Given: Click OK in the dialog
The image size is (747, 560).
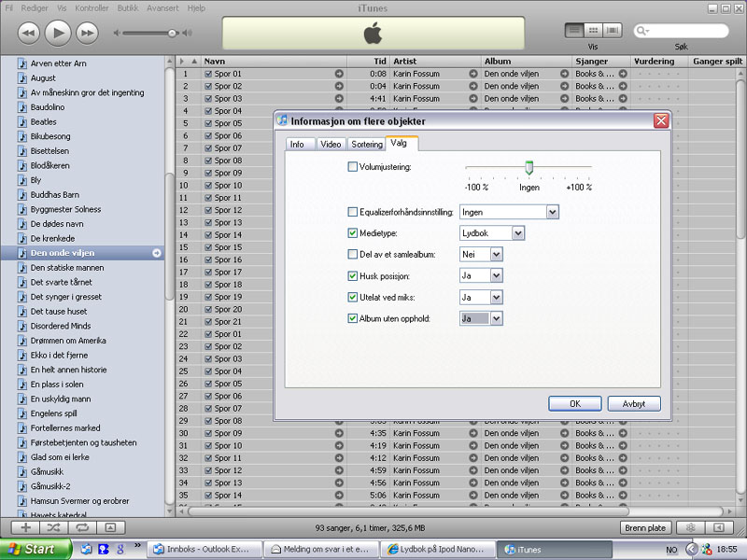Looking at the screenshot, I should pyautogui.click(x=575, y=403).
